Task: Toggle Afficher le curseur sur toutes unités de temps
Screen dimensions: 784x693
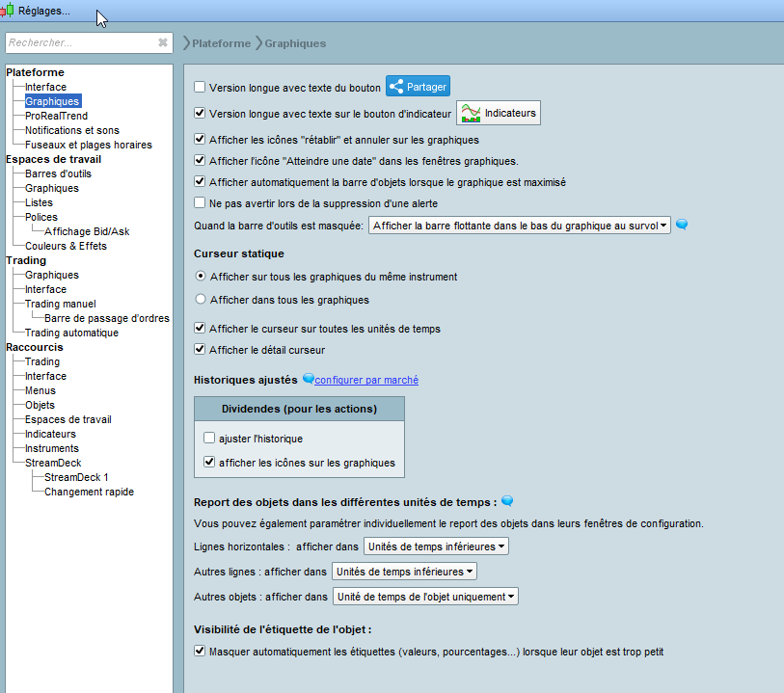Action: tap(200, 329)
